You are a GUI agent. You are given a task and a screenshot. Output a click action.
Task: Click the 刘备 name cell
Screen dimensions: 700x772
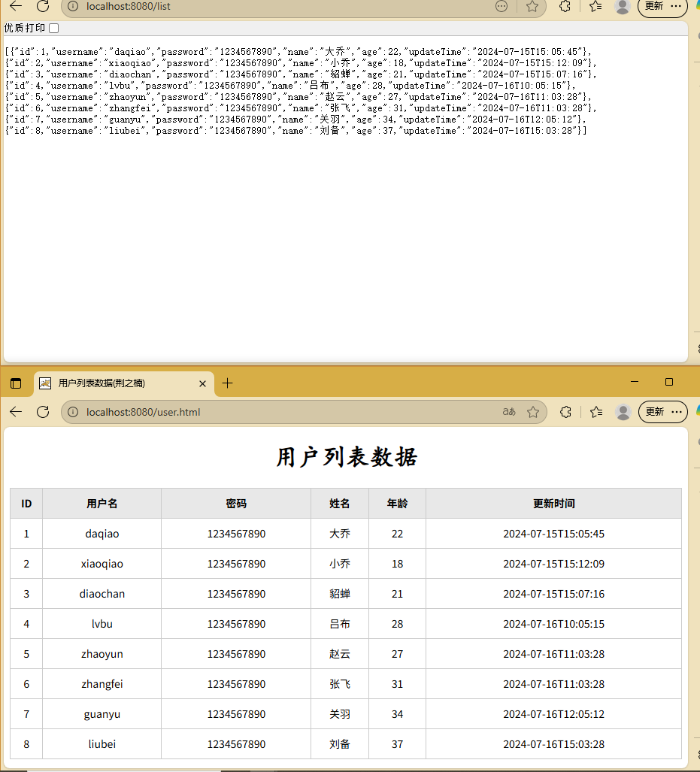pos(339,744)
